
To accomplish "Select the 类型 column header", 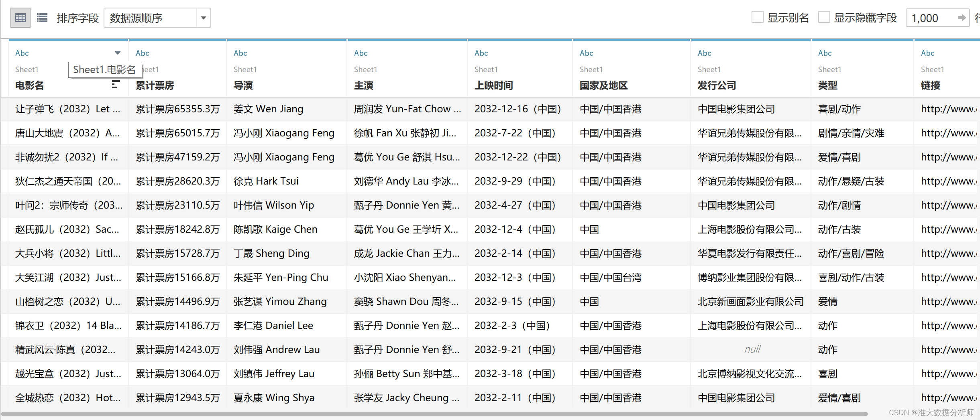I will [828, 85].
